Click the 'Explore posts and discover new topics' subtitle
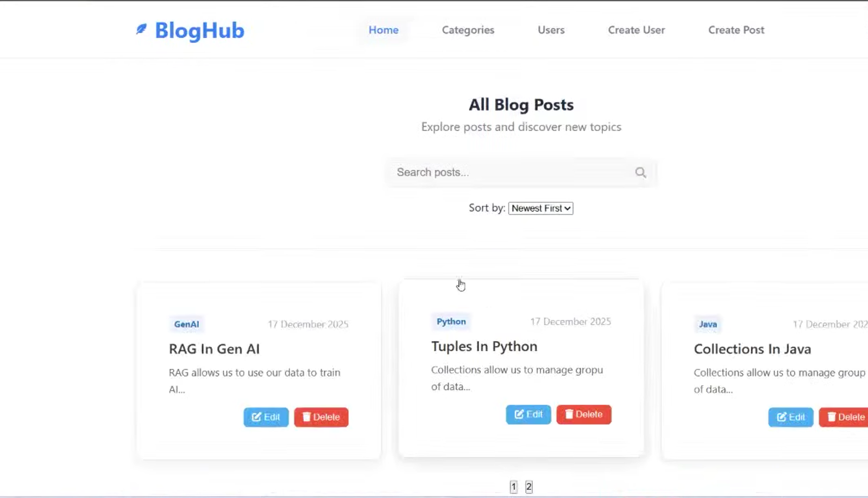 coord(521,127)
